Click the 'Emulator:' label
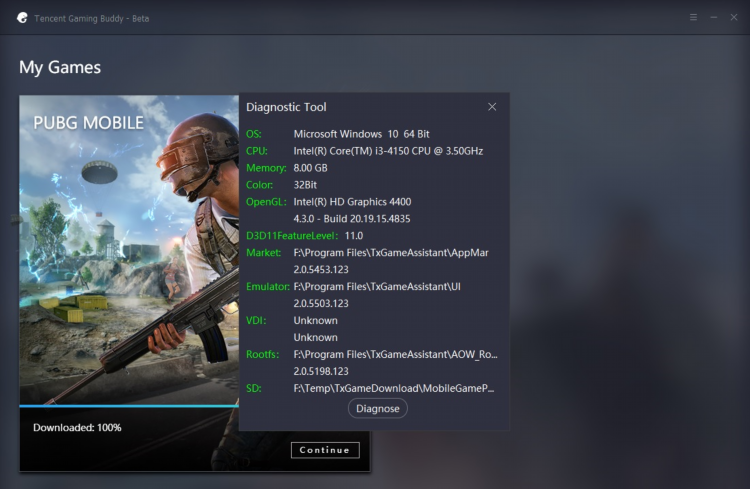This screenshot has width=750, height=489. pyautogui.click(x=267, y=287)
